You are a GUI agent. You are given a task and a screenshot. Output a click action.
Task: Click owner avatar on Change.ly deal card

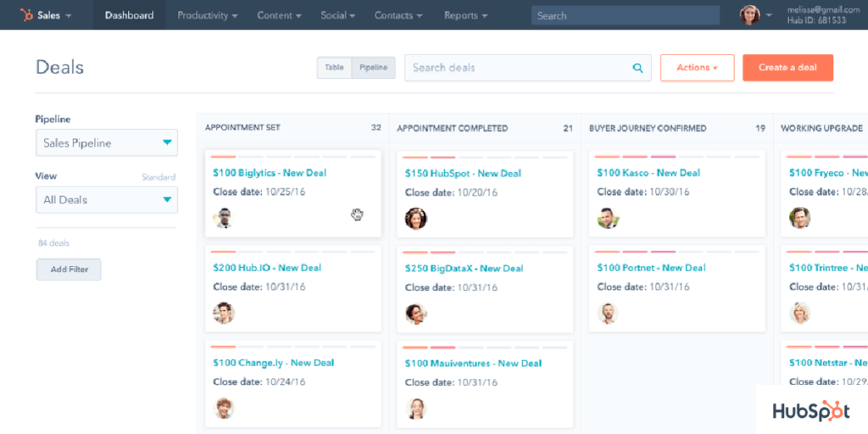point(224,408)
